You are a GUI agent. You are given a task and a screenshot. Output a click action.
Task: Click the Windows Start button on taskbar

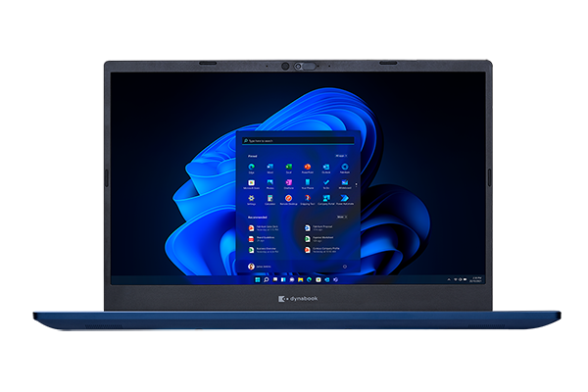point(257,279)
